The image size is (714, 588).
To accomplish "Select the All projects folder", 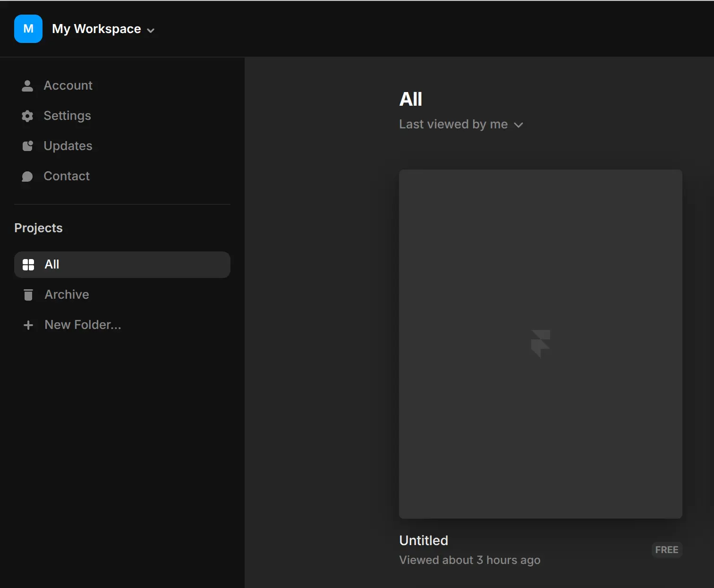I will coord(122,265).
